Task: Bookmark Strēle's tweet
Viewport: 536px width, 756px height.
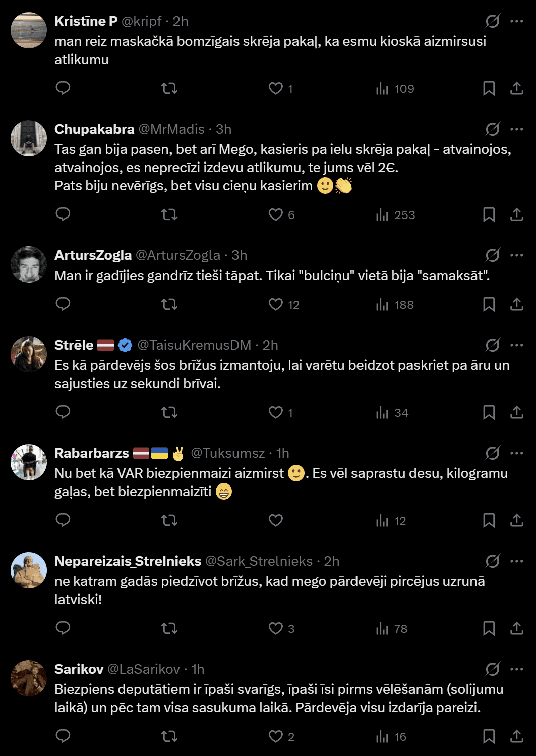Action: [489, 412]
